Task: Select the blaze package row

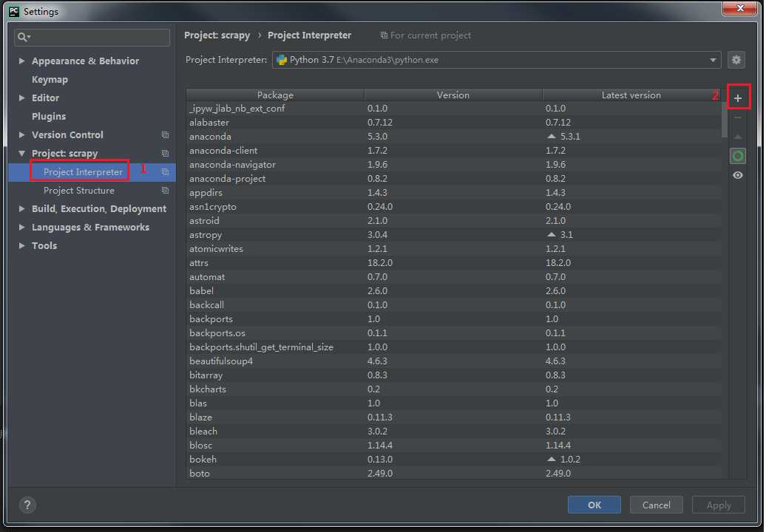Action: click(453, 417)
